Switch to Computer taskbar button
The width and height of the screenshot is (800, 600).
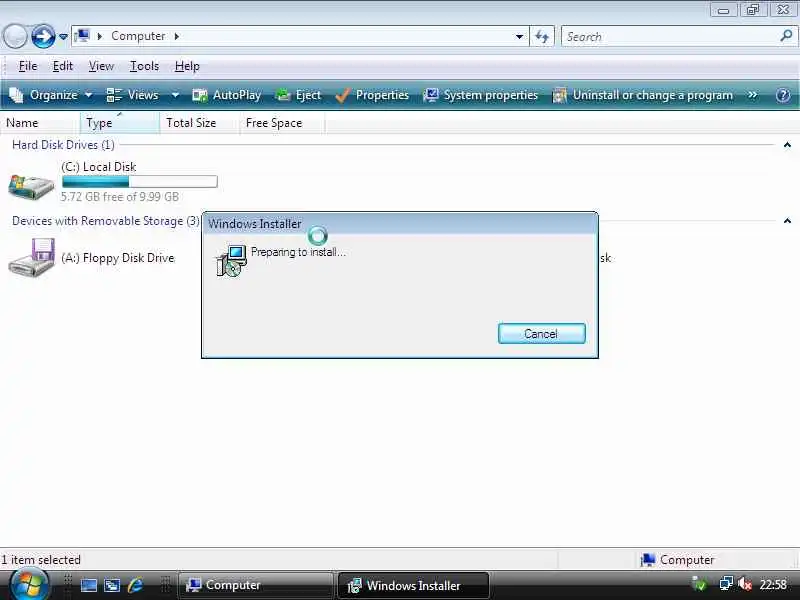(255, 586)
